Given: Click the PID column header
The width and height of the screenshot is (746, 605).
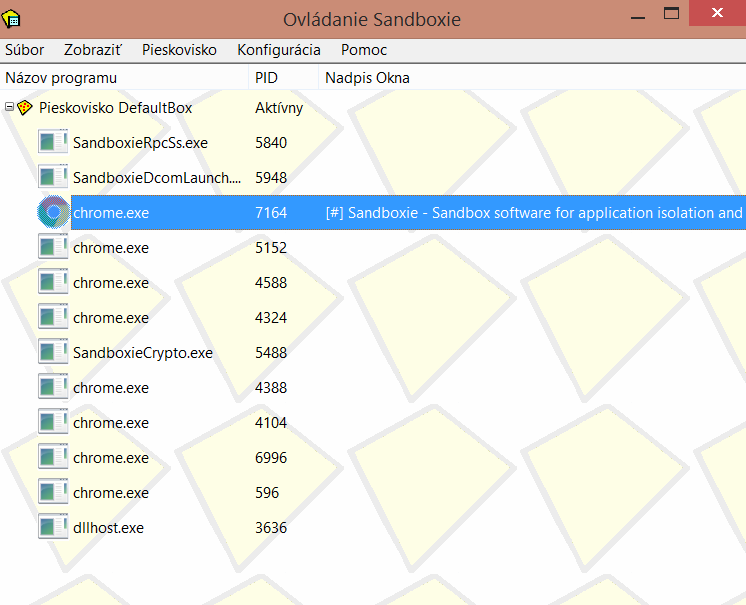Looking at the screenshot, I should click(x=268, y=77).
